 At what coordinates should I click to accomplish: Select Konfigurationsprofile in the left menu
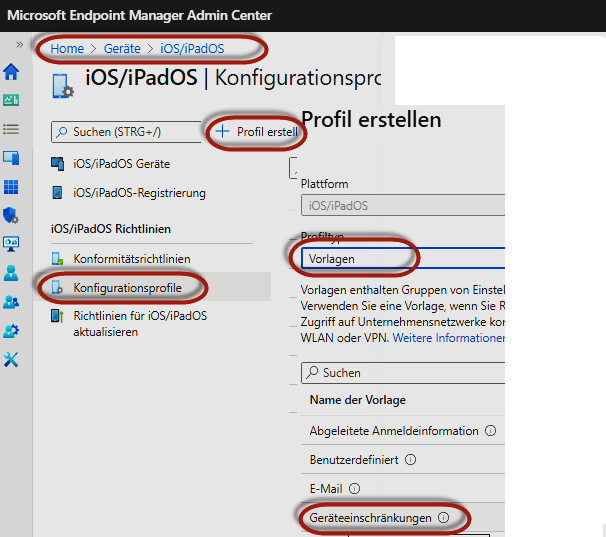(x=127, y=288)
